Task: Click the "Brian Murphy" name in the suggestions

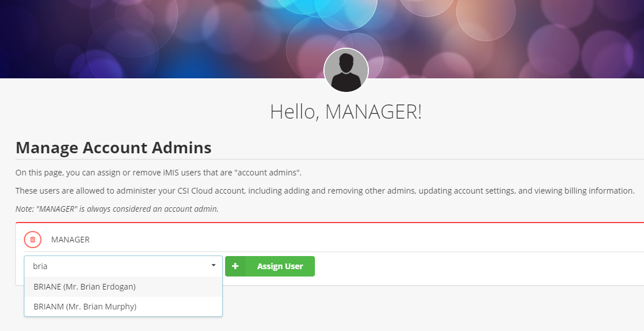Action: pos(109,307)
